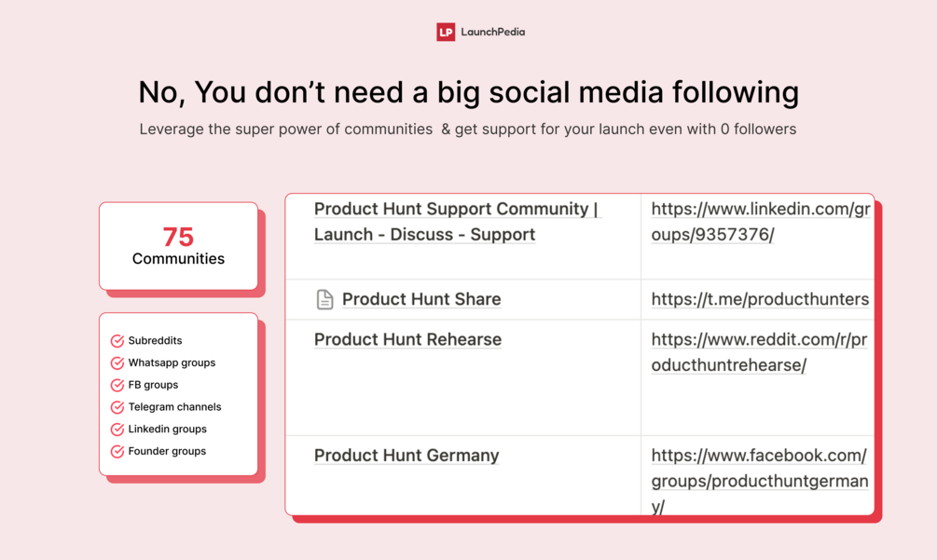Click the Subreddits checkmark icon

coord(117,341)
